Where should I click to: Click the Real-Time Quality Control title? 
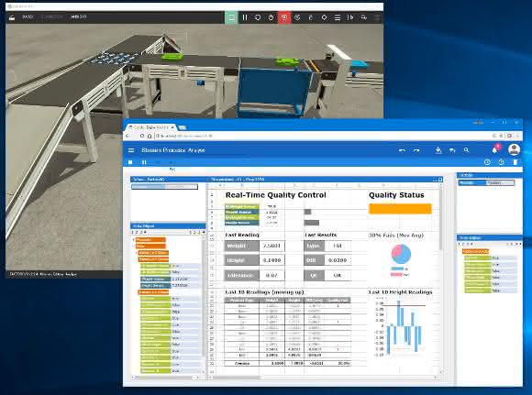(275, 195)
